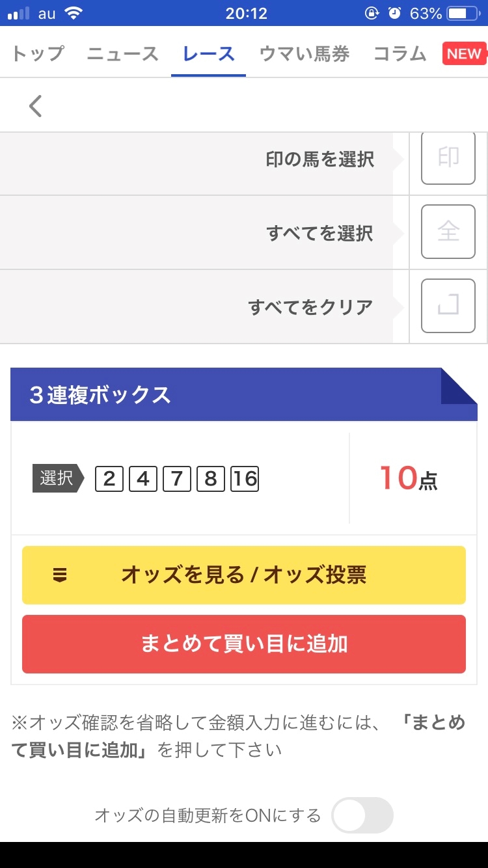Select the レース tab
Viewport: 488px width, 868px height.
(208, 54)
